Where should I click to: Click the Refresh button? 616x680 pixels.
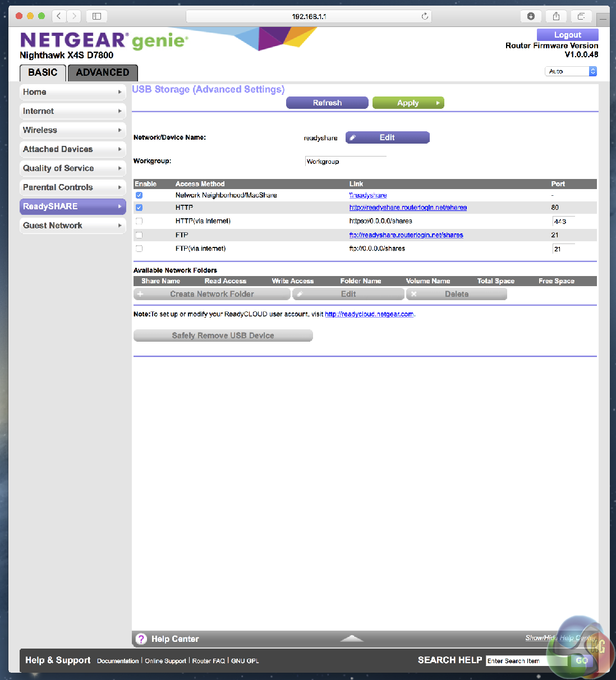coord(327,103)
